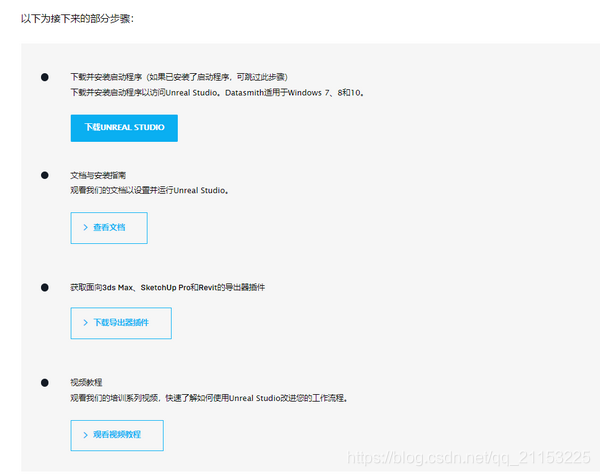
Task: Click the chevron arrow inside 查看文档
Action: pos(85,227)
